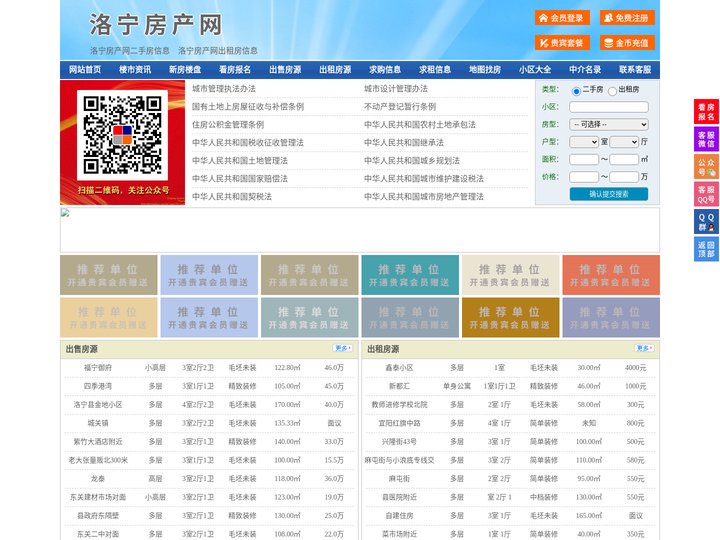The image size is (720, 540).
Task: Open the 国有土地上房屋征收与补偿条例 link
Action: pyautogui.click(x=248, y=107)
